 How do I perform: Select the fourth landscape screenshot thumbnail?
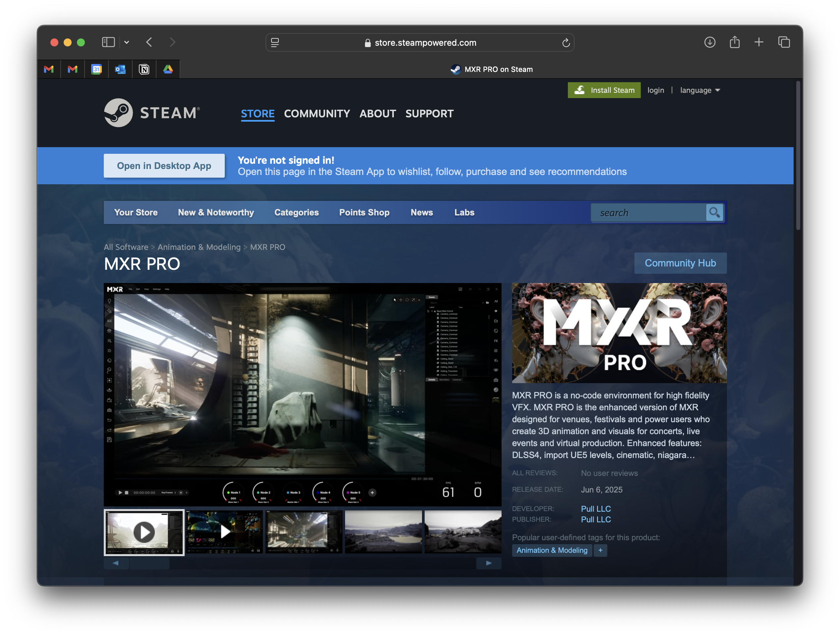click(x=383, y=532)
